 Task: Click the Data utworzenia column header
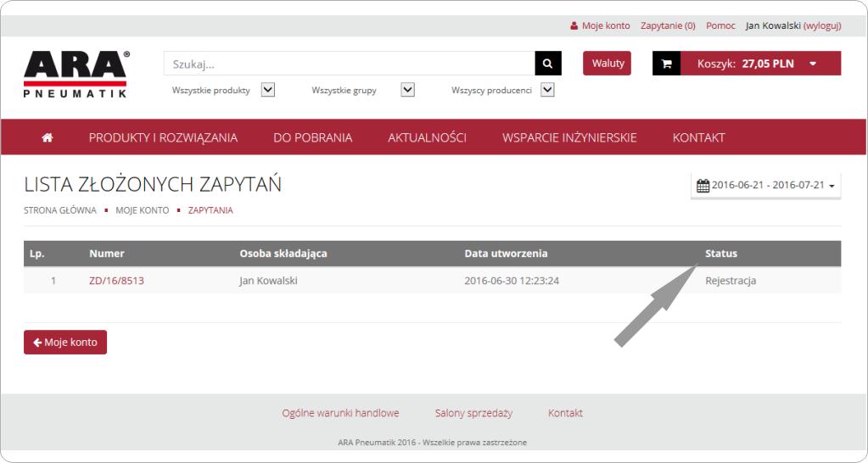tap(506, 254)
